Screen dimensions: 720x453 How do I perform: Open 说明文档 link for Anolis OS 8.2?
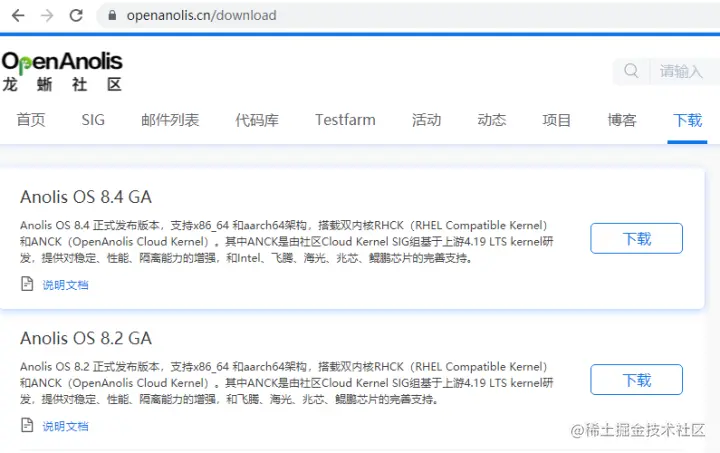(x=65, y=426)
